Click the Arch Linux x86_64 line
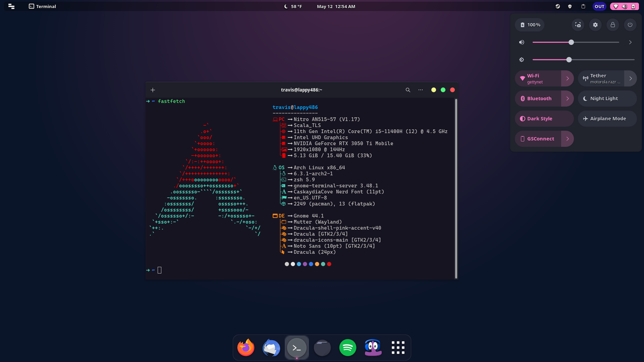The width and height of the screenshot is (644, 362). coord(319,168)
